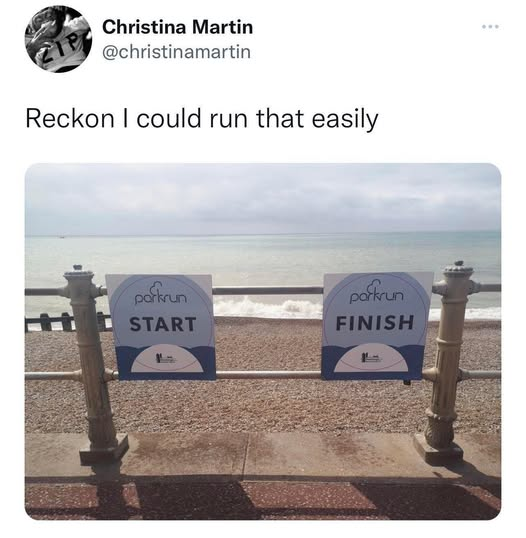Click the cloudy sky area of photo
This screenshot has height=538, width=526.
(263, 199)
